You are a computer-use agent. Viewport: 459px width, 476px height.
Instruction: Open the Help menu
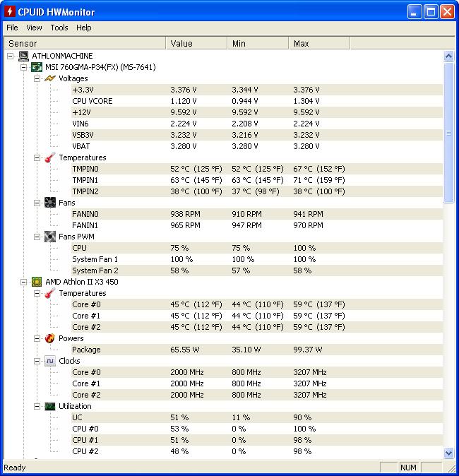click(84, 28)
